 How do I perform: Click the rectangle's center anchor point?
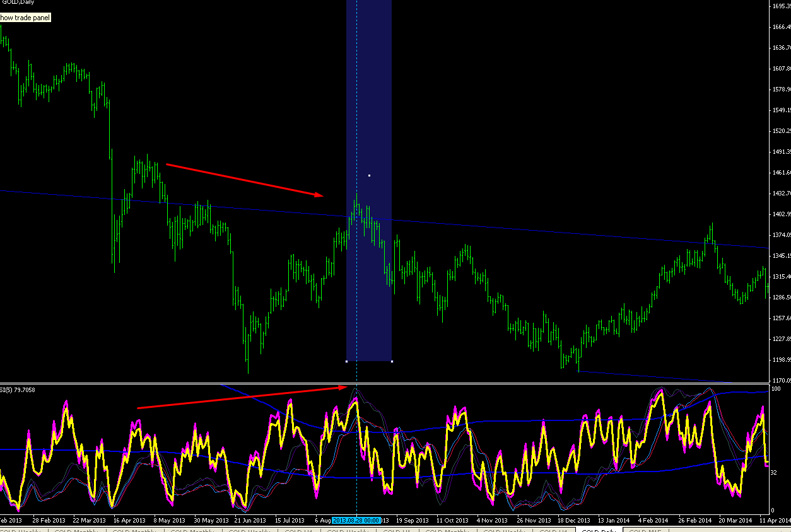(369, 175)
